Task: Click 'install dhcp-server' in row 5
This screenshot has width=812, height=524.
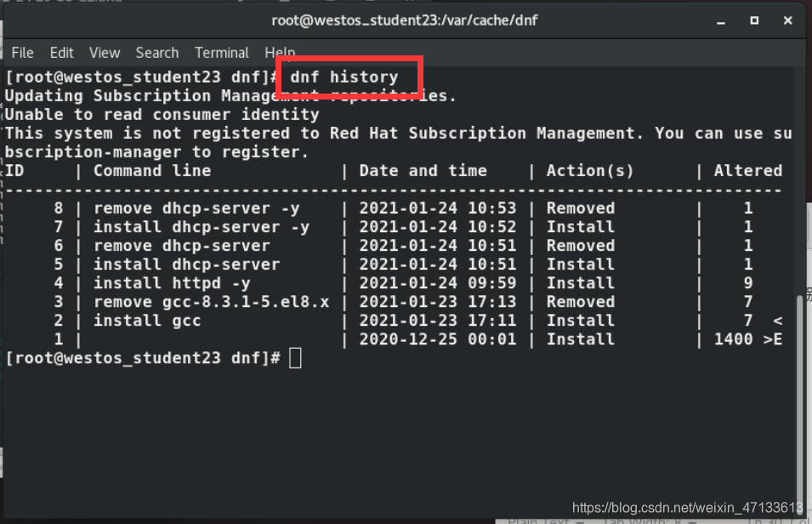Action: [186, 265]
